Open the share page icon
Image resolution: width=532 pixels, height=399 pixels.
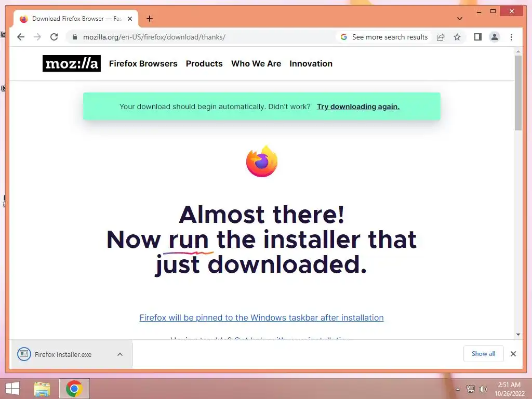tap(441, 37)
